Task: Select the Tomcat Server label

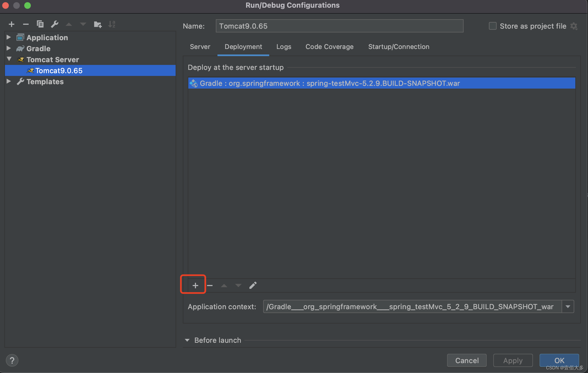Action: click(x=53, y=60)
